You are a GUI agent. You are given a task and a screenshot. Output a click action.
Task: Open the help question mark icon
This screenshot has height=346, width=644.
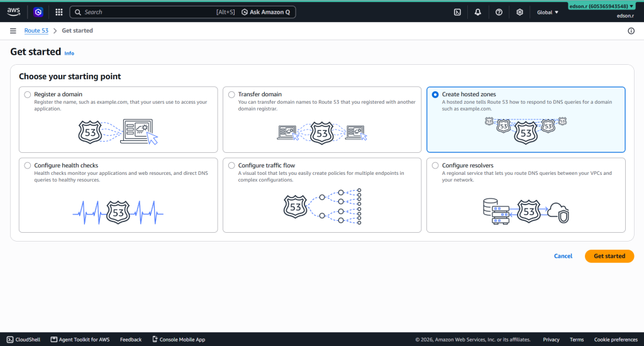[x=499, y=13]
